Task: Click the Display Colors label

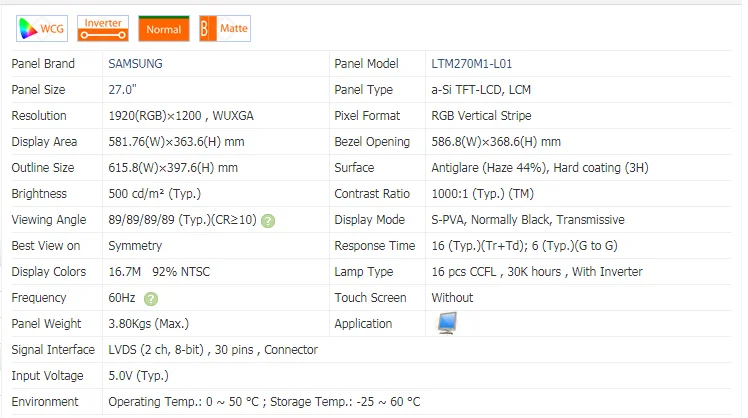Action: [49, 272]
